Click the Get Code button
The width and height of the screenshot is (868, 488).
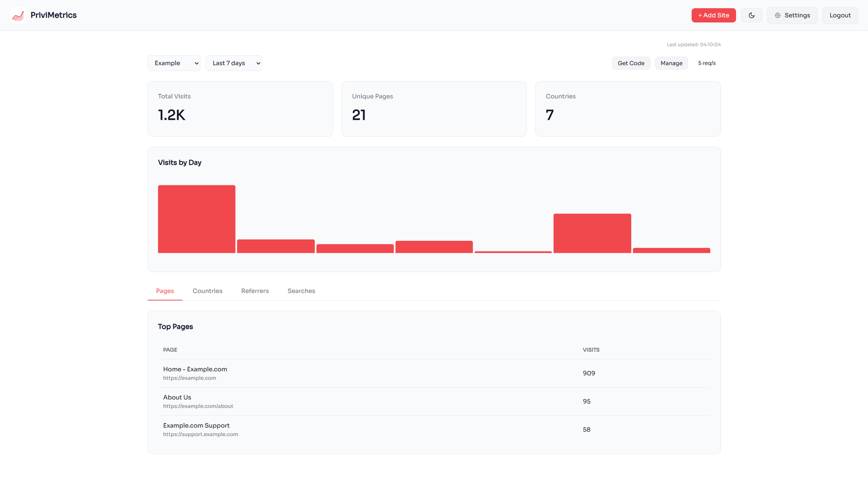[x=631, y=63]
